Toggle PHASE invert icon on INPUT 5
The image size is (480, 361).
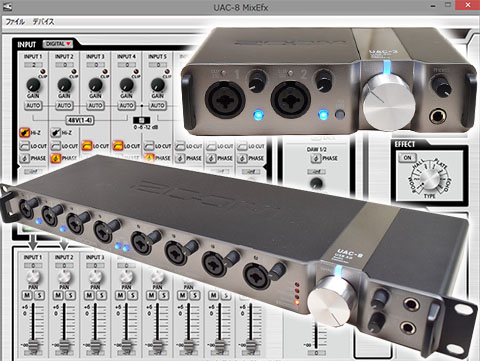pyautogui.click(x=149, y=158)
